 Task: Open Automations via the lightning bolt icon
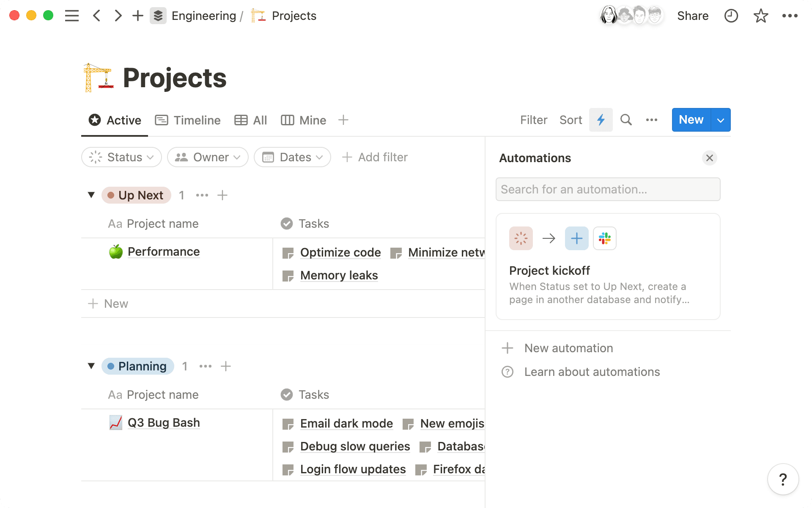(601, 120)
